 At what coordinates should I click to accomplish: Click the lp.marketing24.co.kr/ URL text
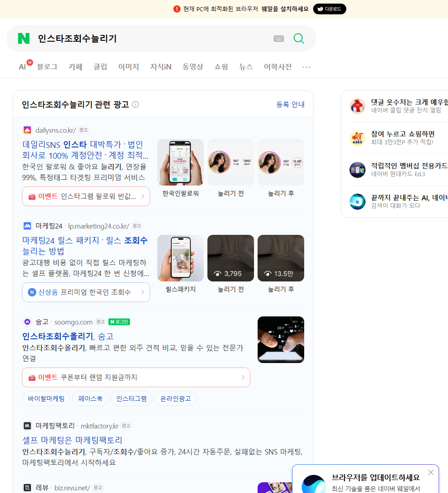pos(99,226)
